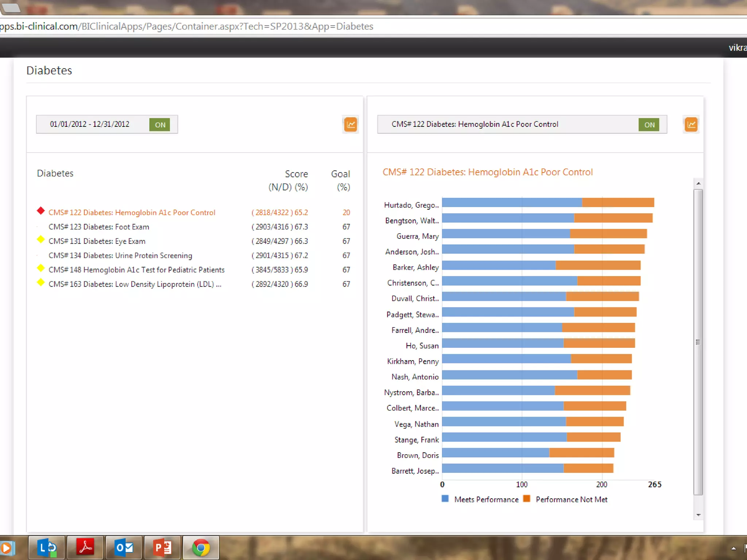This screenshot has height=560, width=747.
Task: Click chart icon in left Diabetes panel
Action: click(x=351, y=125)
